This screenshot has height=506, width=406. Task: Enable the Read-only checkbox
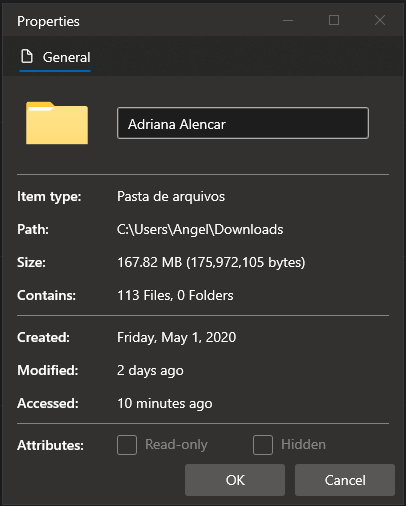pyautogui.click(x=127, y=445)
